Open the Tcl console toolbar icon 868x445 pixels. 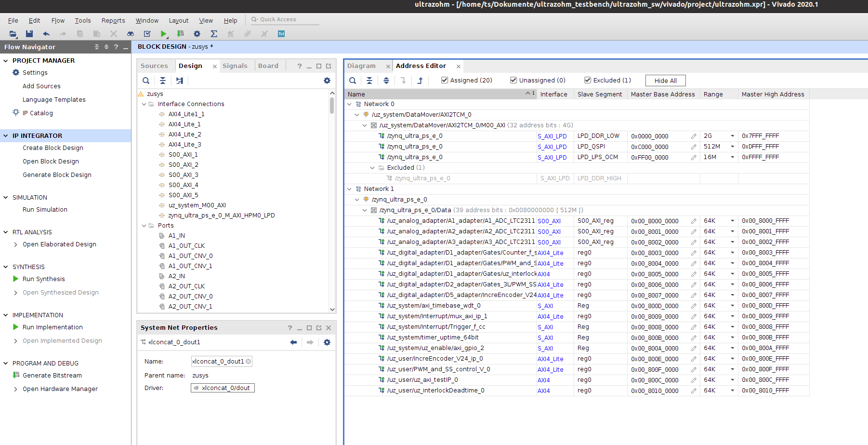(281, 34)
